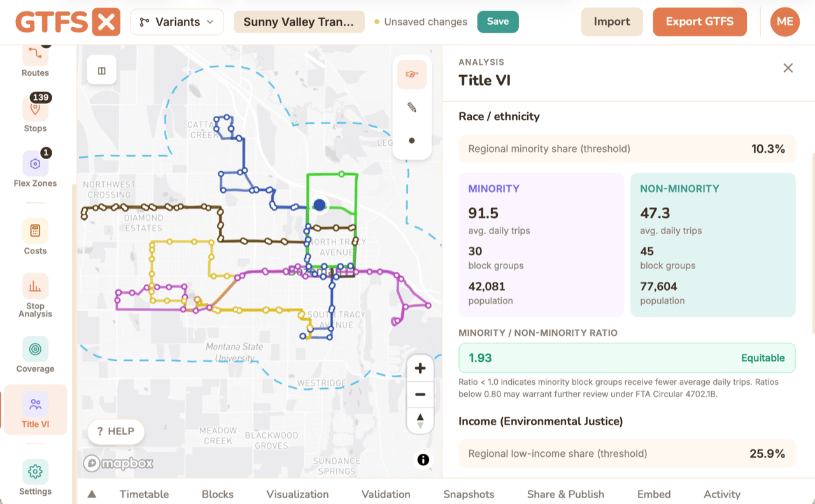Image resolution: width=815 pixels, height=504 pixels.
Task: Click the Unsaved changes status text
Action: point(426,22)
